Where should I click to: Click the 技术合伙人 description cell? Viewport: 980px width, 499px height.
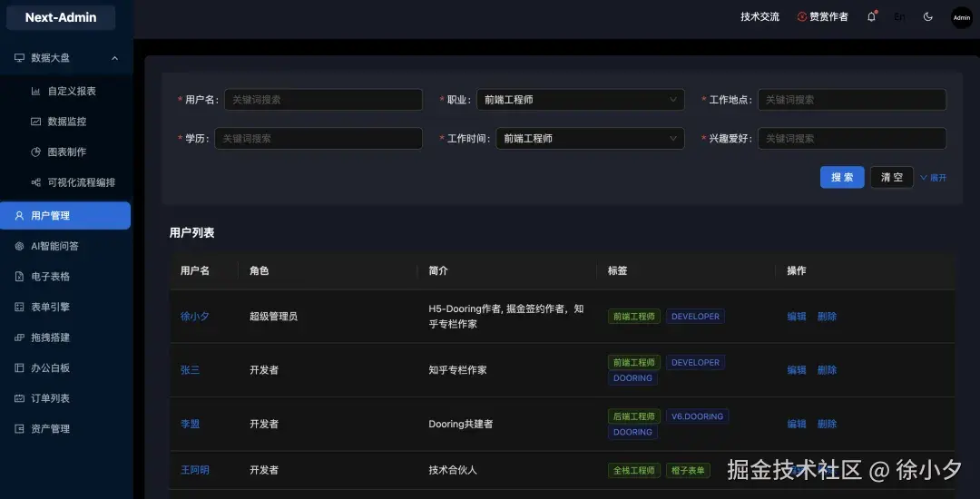pos(453,470)
